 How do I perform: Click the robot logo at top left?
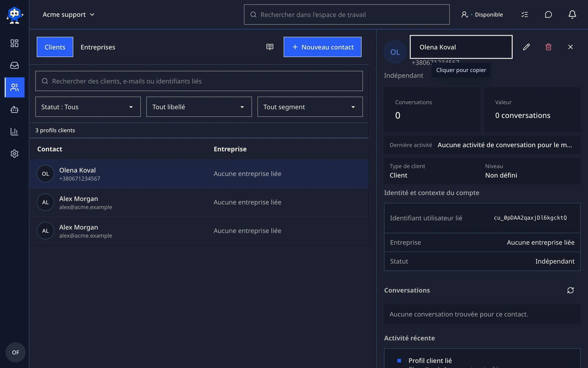(x=15, y=15)
